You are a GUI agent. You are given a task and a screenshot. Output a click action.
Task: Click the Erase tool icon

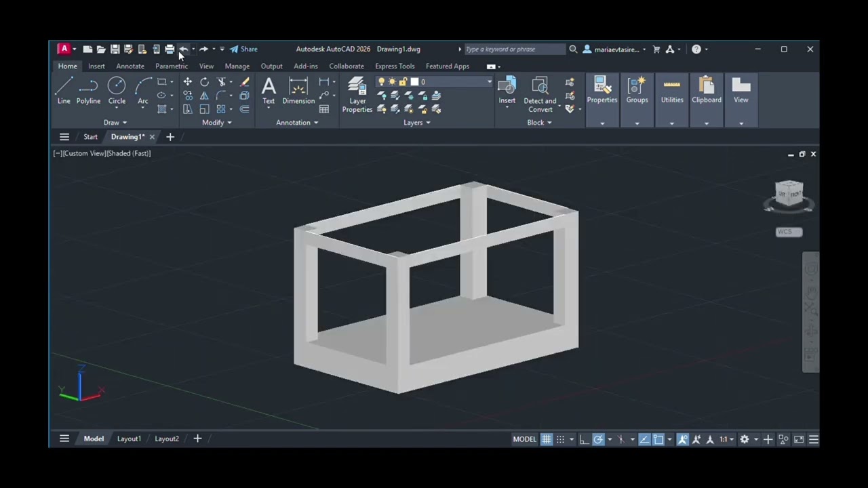pyautogui.click(x=245, y=82)
